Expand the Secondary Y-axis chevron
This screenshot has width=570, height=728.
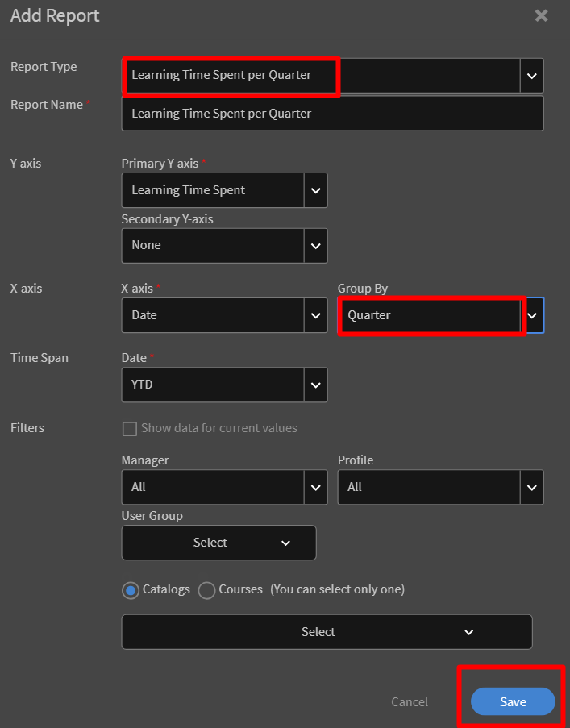tap(315, 246)
